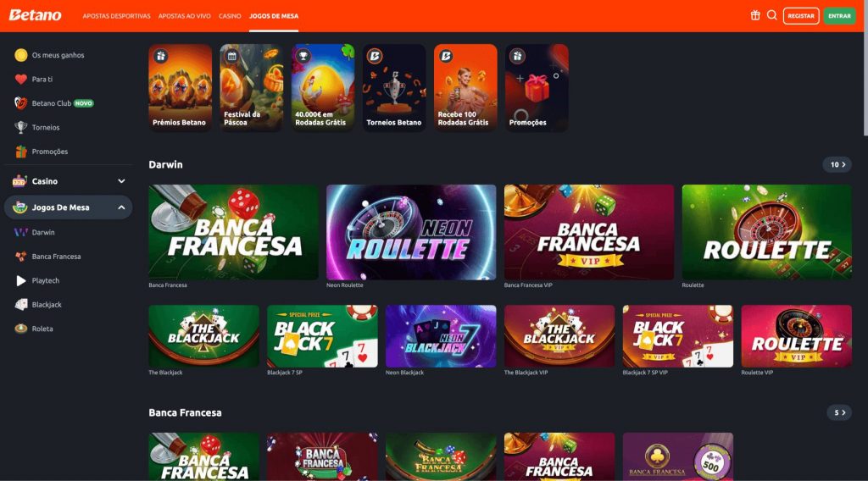Show all 5 Banca Francesa games
The height and width of the screenshot is (481, 868).
(839, 412)
